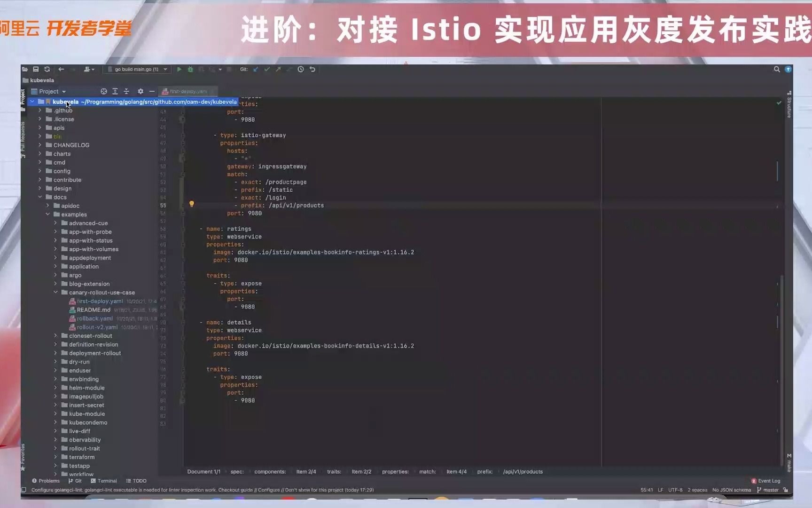Click the Expand All icon in Project panel
The width and height of the screenshot is (812, 508).
click(x=115, y=91)
